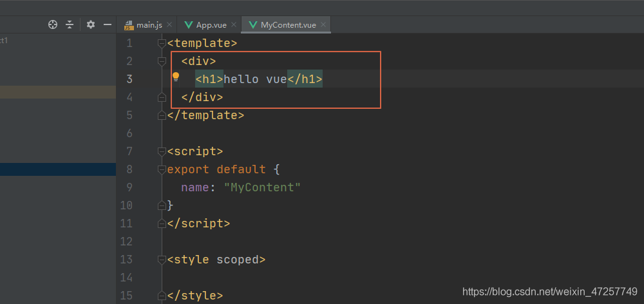Click line number 3 in gutter
This screenshot has width=644, height=304.
[x=129, y=79]
